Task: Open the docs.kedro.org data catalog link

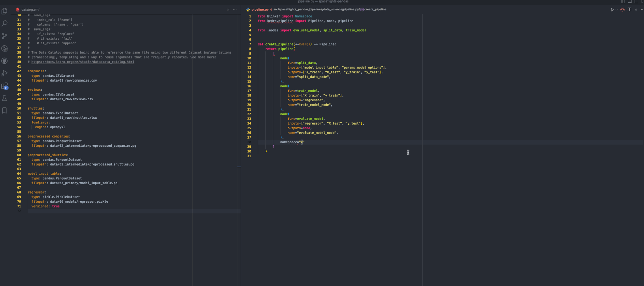Action: click(x=83, y=62)
